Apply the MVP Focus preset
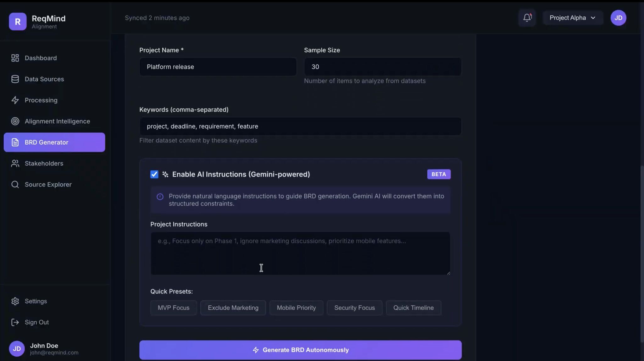Image resolution: width=644 pixels, height=361 pixels. [x=174, y=308]
